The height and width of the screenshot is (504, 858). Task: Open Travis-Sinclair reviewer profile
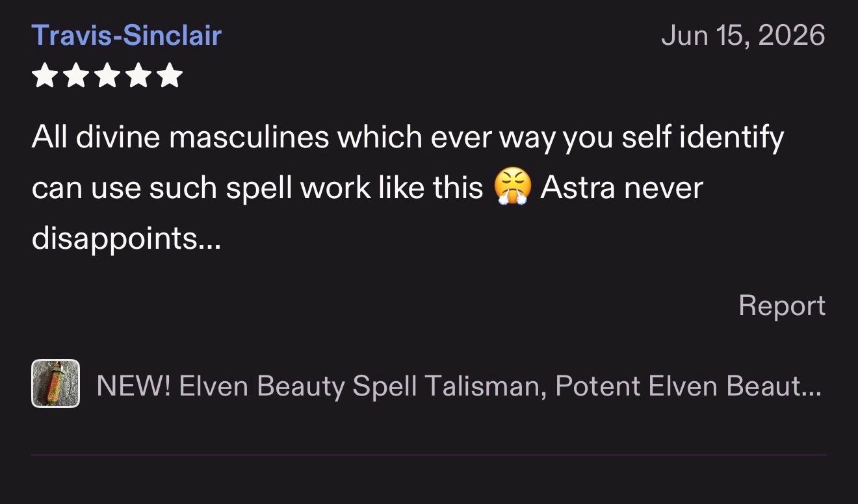127,35
